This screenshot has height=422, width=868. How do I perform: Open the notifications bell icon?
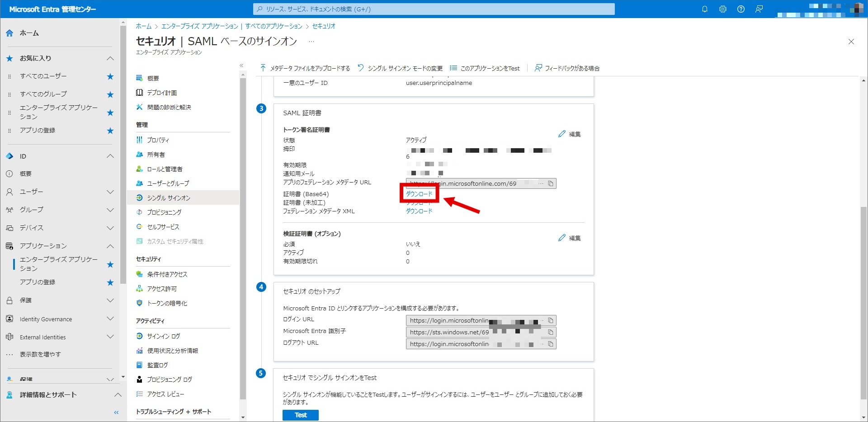[x=704, y=9]
